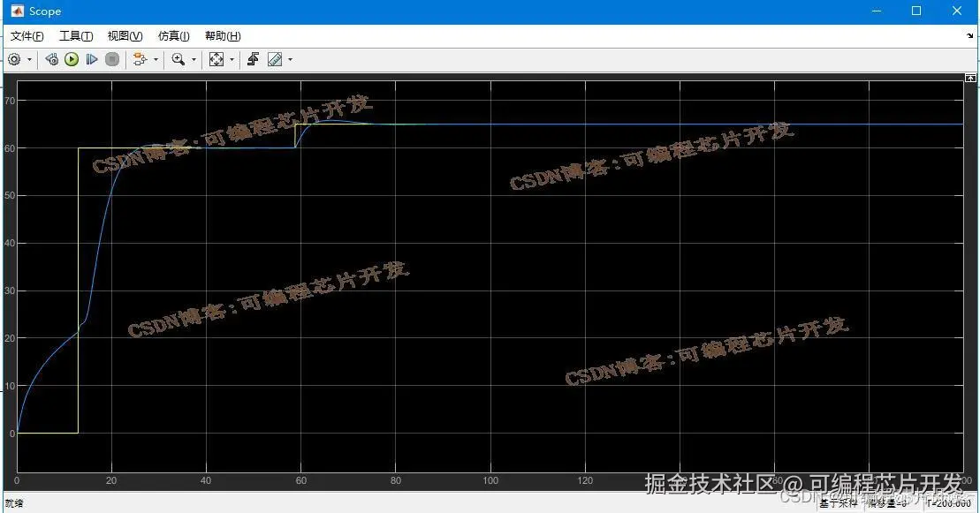Screen dimensions: 980x513
Task: Open the Cursor Measurements ruler icon
Action: pyautogui.click(x=274, y=59)
